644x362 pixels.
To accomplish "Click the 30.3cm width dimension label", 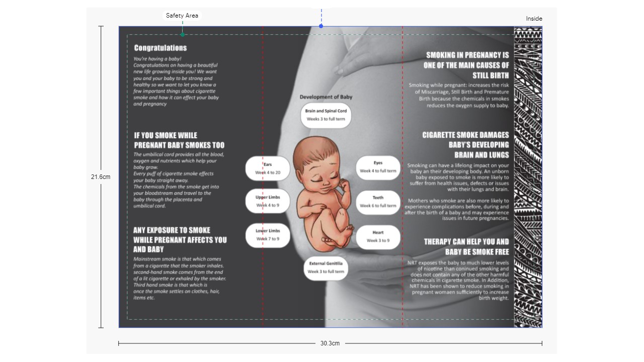I will pos(330,343).
